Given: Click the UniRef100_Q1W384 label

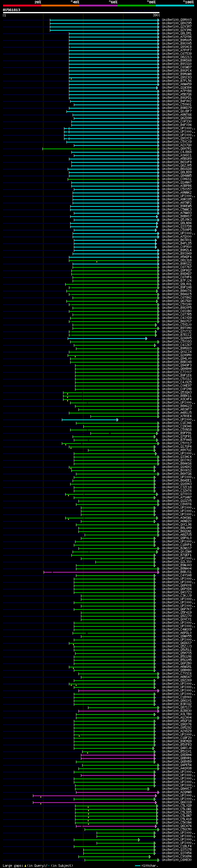Looking at the screenshot, I should pyautogui.click(x=177, y=88).
